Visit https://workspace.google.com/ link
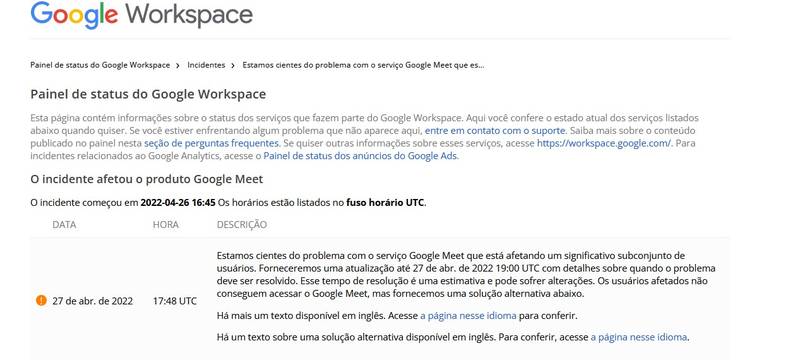Screen dimensions: 800x360 (604, 143)
